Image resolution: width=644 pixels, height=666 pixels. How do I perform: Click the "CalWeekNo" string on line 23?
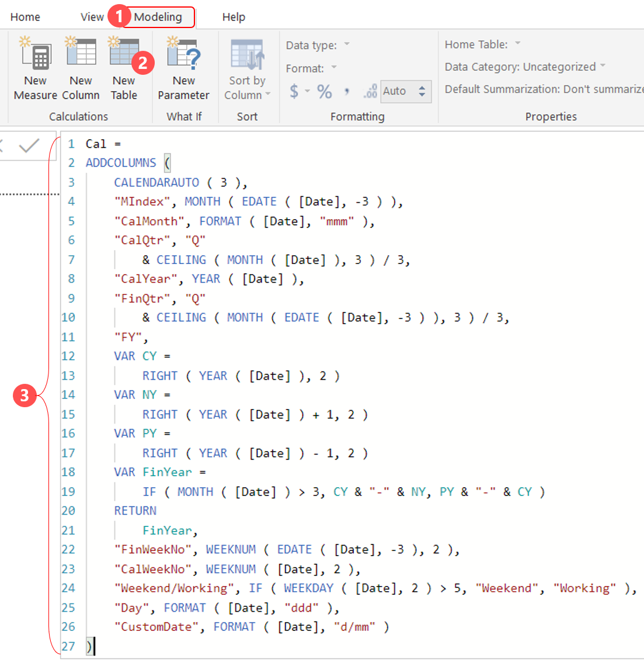[153, 569]
